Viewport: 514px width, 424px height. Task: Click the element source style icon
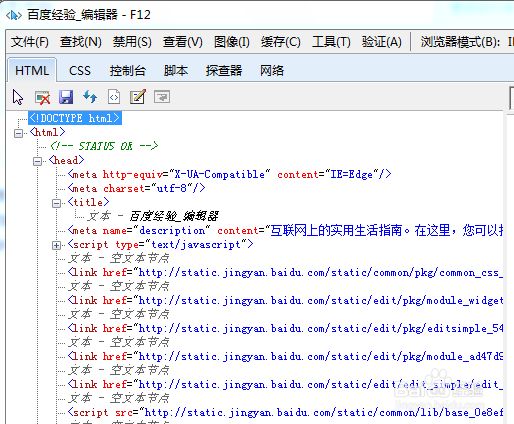tap(114, 97)
